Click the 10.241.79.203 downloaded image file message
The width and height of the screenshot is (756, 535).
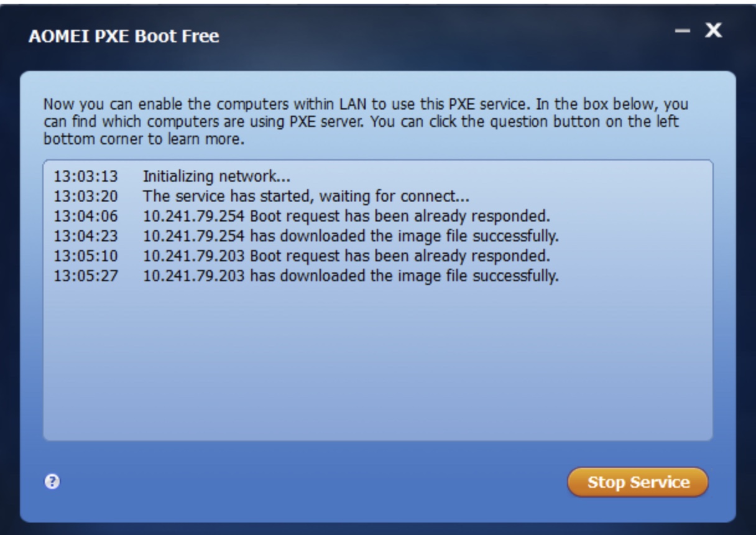(351, 276)
